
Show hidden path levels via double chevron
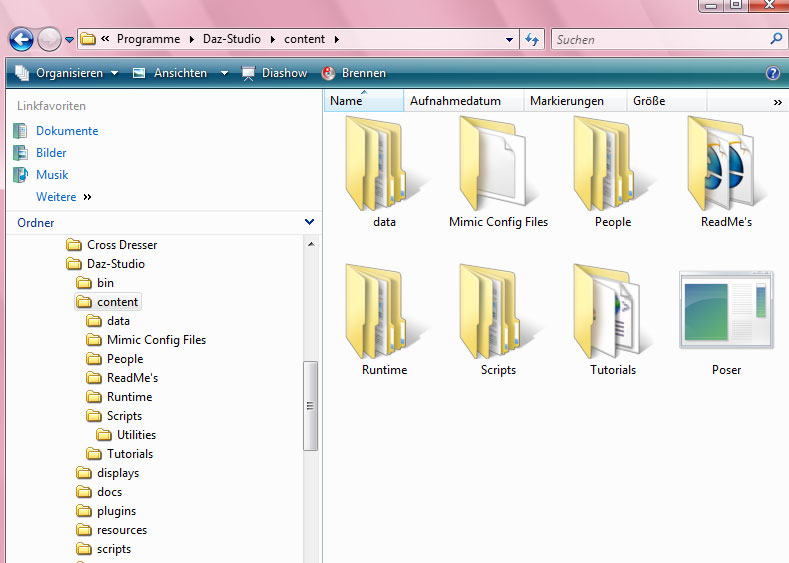[x=105, y=39]
